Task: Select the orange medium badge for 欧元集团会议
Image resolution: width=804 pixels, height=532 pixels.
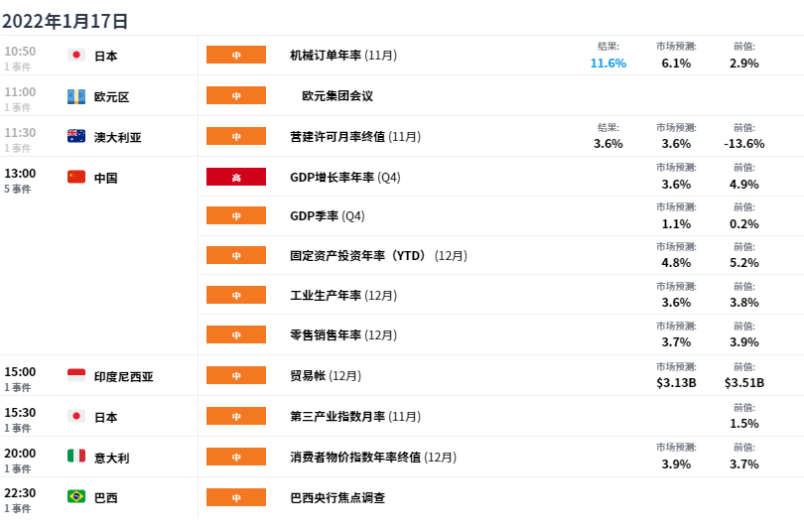Action: (x=236, y=95)
